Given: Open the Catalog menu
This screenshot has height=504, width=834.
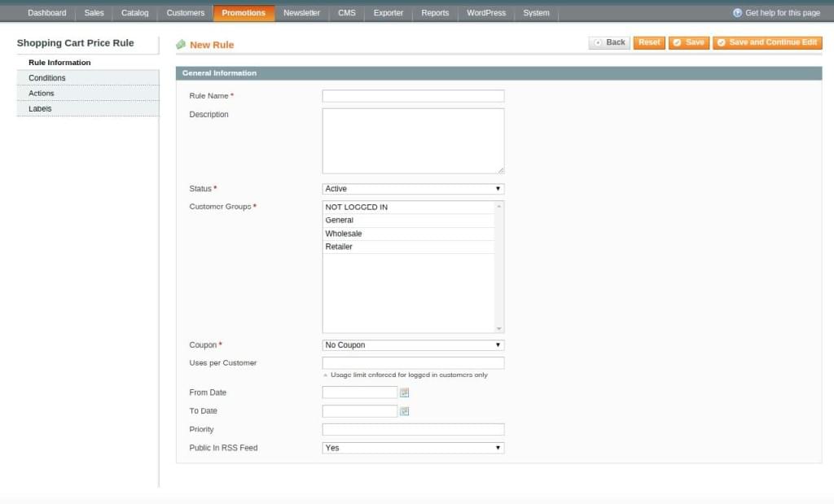Looking at the screenshot, I should tap(135, 13).
